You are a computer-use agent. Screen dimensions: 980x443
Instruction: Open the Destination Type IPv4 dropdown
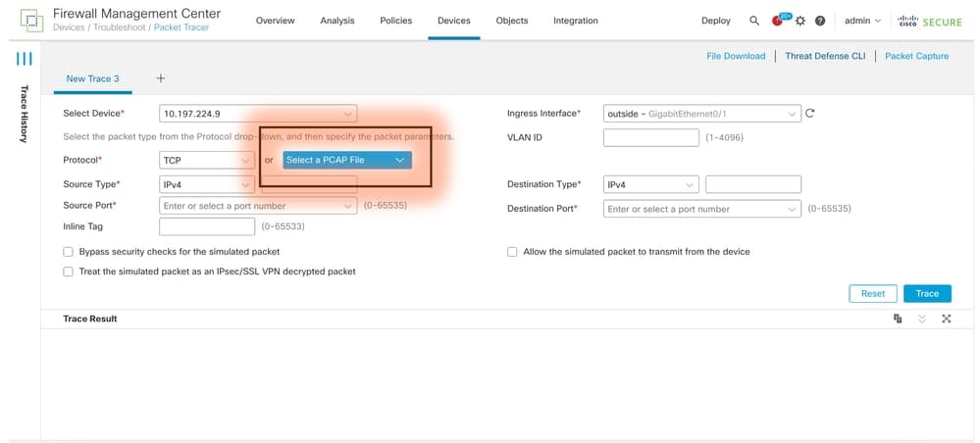coord(650,184)
